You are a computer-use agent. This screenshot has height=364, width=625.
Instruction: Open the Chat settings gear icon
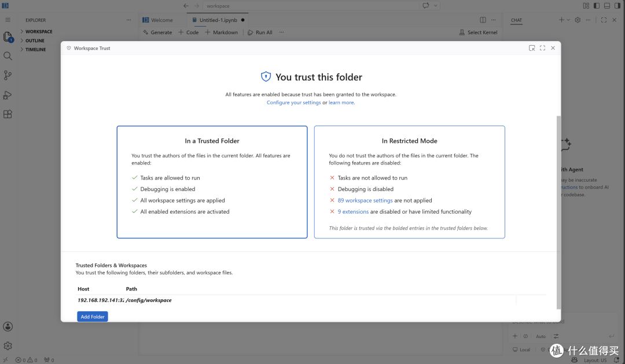[x=578, y=20]
